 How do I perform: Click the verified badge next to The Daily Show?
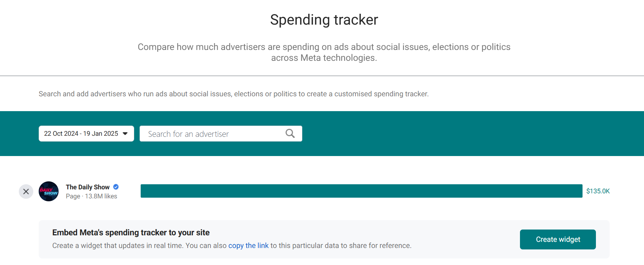[x=116, y=187]
